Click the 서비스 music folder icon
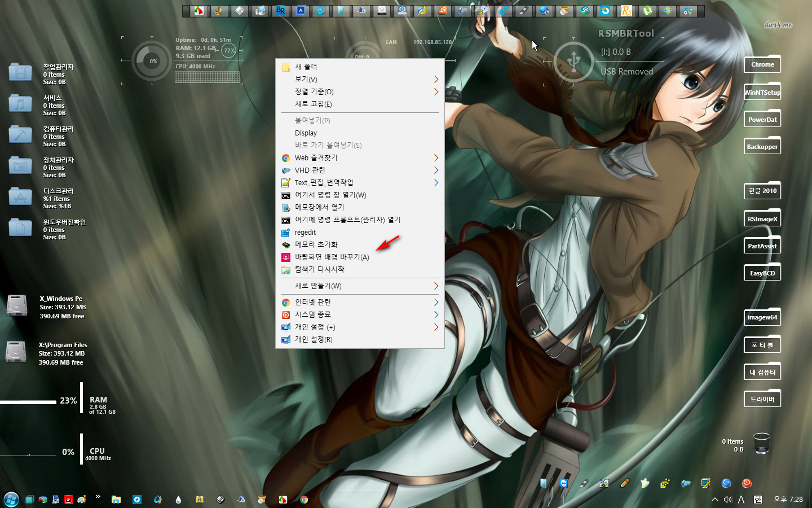This screenshot has height=508, width=812. (x=20, y=103)
